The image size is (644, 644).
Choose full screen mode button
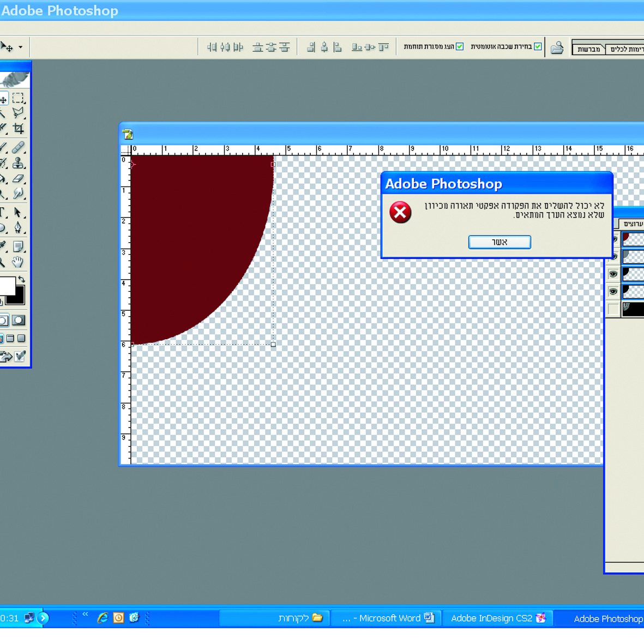click(x=21, y=339)
